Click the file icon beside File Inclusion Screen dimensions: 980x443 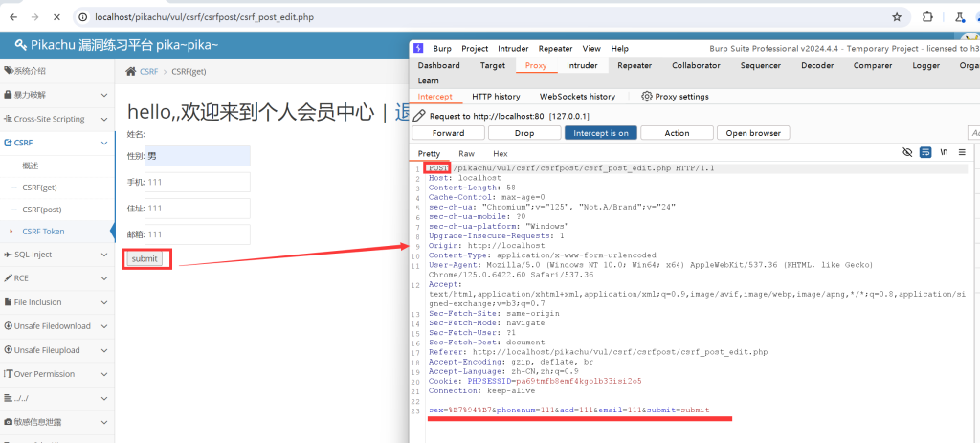8,302
